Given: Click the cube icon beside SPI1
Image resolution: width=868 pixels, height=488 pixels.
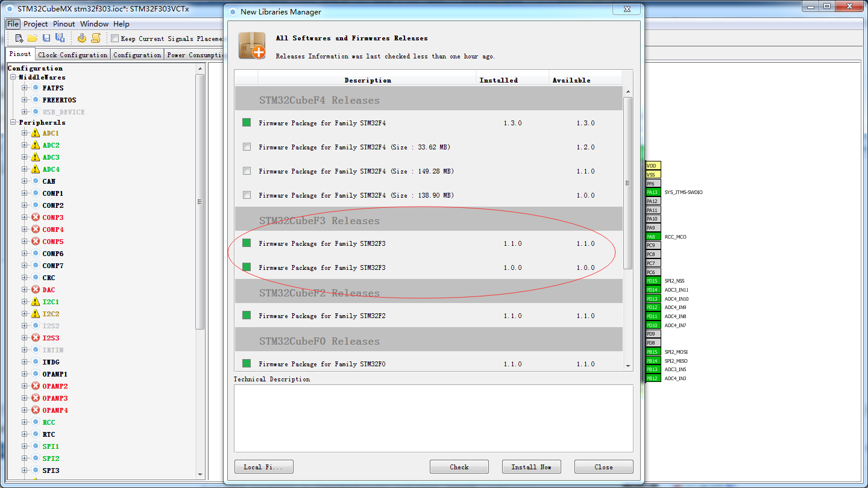Looking at the screenshot, I should (36, 446).
